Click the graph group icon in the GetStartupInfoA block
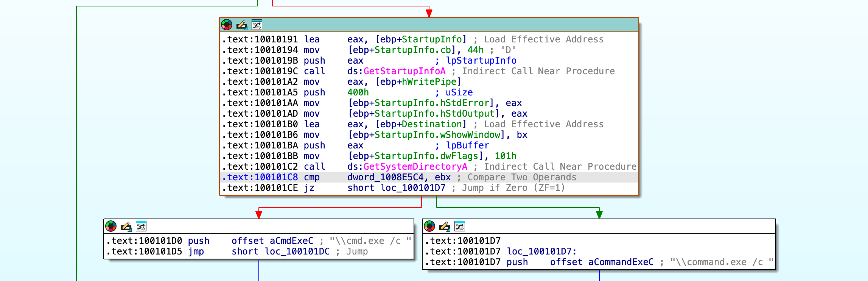Image resolution: width=868 pixels, height=281 pixels. click(x=257, y=25)
